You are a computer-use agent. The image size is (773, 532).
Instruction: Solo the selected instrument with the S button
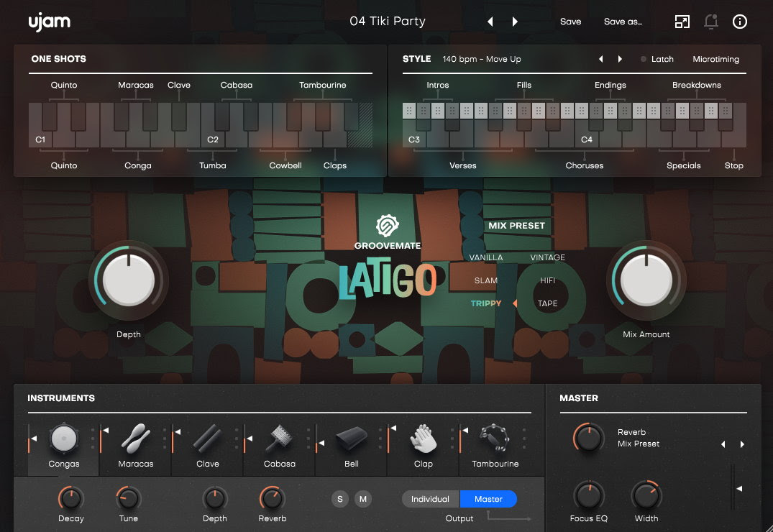click(x=339, y=499)
